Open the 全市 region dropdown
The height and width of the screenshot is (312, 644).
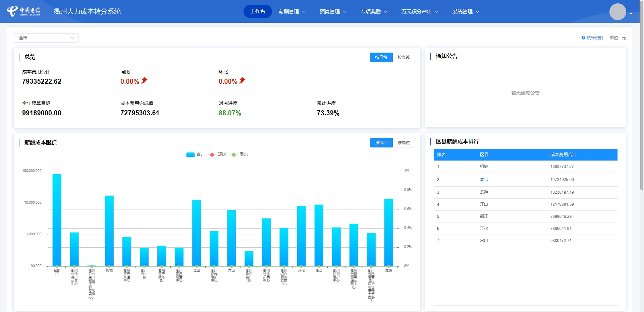(x=46, y=38)
